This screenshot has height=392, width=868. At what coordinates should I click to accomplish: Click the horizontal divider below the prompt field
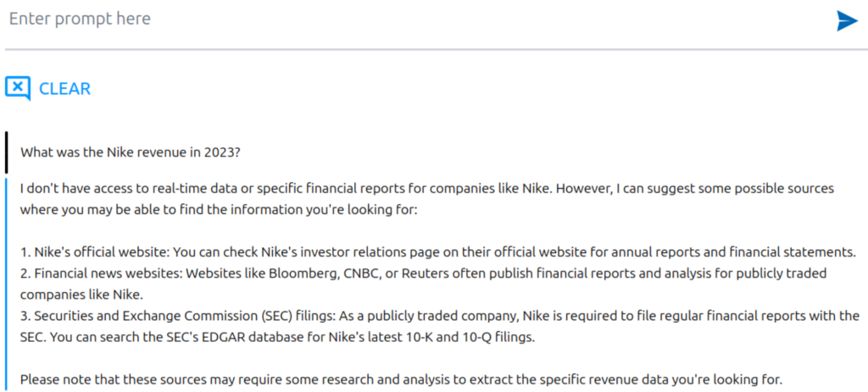[x=434, y=50]
